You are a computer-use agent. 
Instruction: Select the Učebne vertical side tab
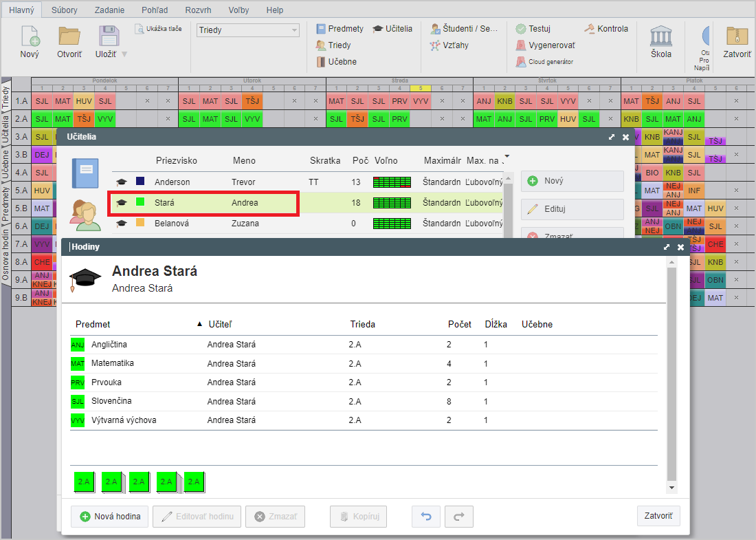click(x=5, y=164)
